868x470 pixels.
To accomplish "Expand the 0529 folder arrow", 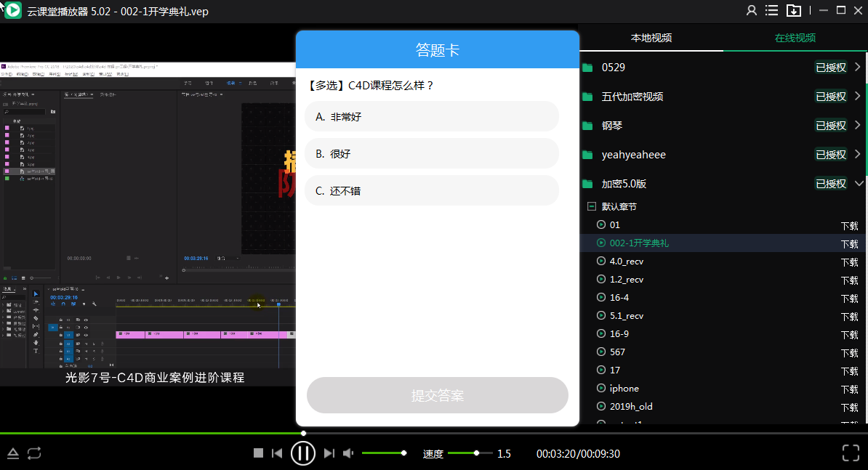I will (859, 67).
